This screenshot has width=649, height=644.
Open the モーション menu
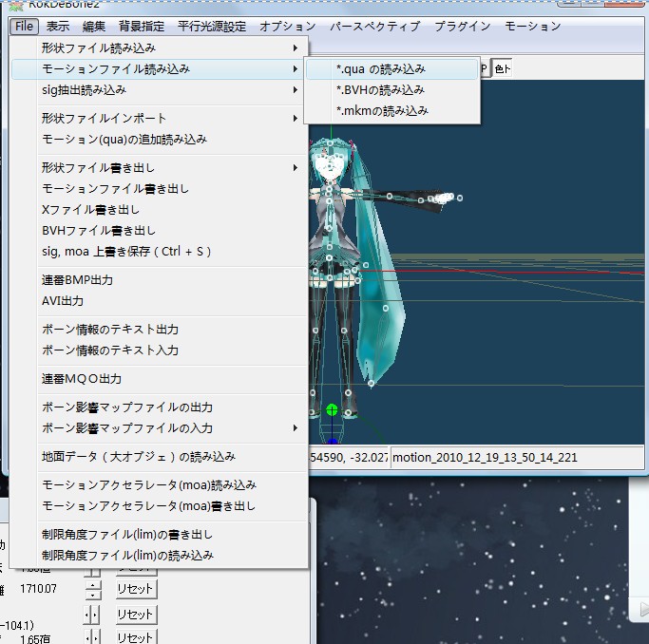click(533, 27)
